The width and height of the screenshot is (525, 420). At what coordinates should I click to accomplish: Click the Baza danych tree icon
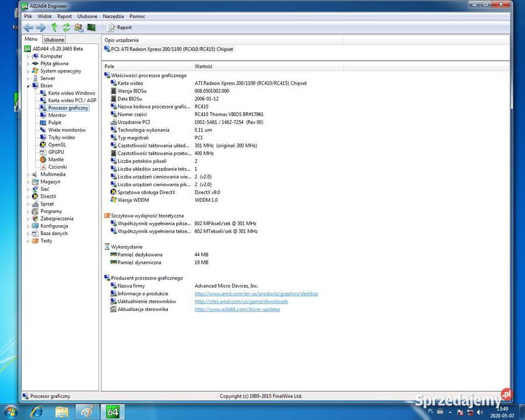pos(35,233)
